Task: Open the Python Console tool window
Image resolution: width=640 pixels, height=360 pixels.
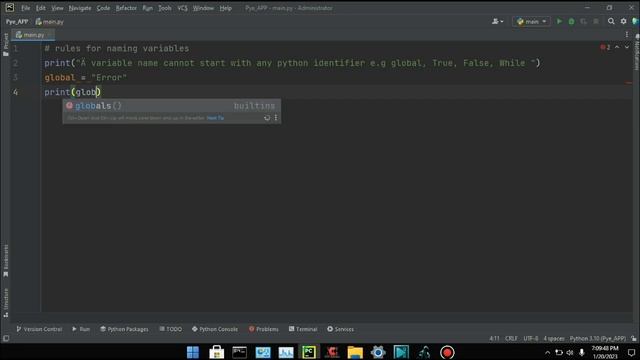Action: (x=215, y=329)
